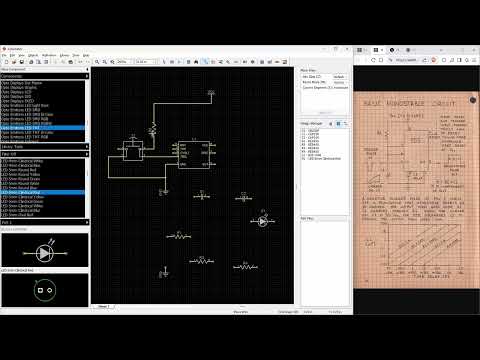This screenshot has height=360, width=480.
Task: Select LED-5mm-Cylindrical Red entry in Design Manager
Action: point(321,159)
